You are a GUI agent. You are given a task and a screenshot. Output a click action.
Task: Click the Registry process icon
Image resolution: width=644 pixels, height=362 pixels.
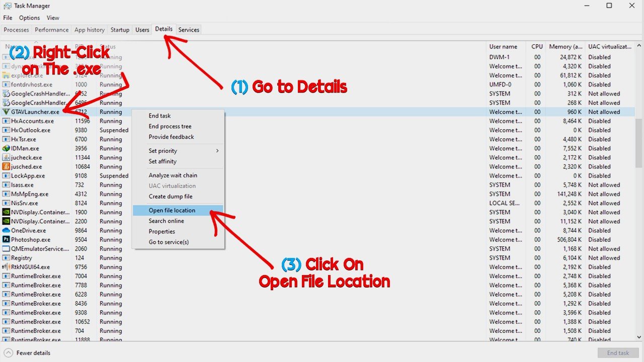pyautogui.click(x=7, y=258)
